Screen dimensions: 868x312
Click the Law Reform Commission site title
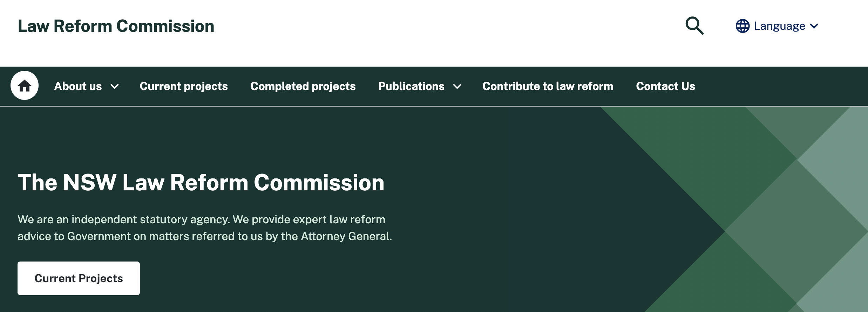click(x=116, y=26)
